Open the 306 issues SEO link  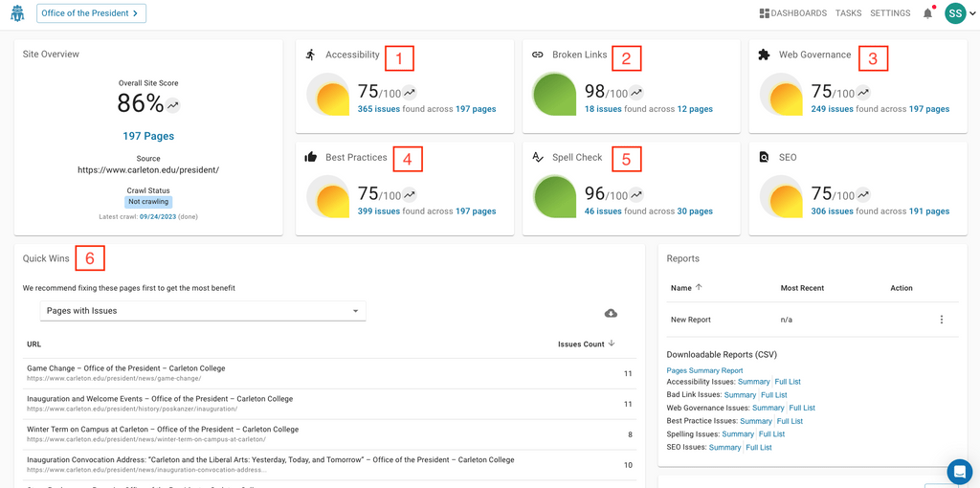(832, 211)
